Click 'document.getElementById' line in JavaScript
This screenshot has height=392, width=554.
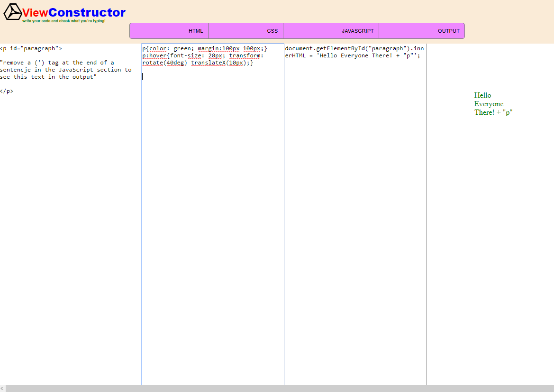tap(354, 48)
